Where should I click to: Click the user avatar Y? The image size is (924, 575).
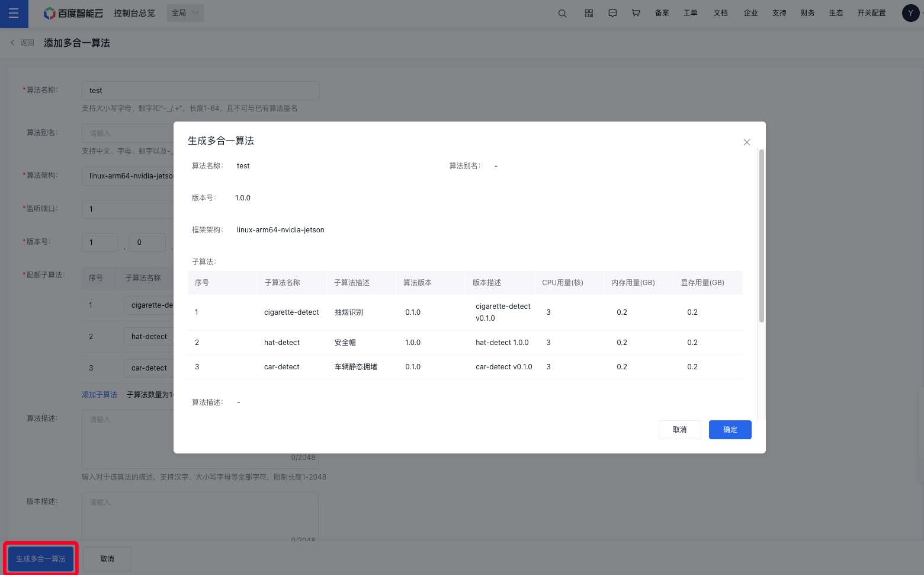pyautogui.click(x=910, y=13)
